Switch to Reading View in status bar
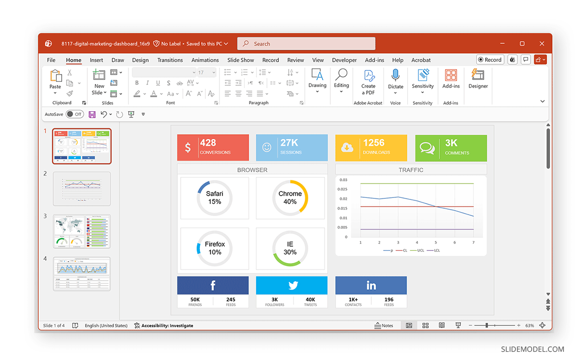This screenshot has width=588, height=364. point(441,325)
